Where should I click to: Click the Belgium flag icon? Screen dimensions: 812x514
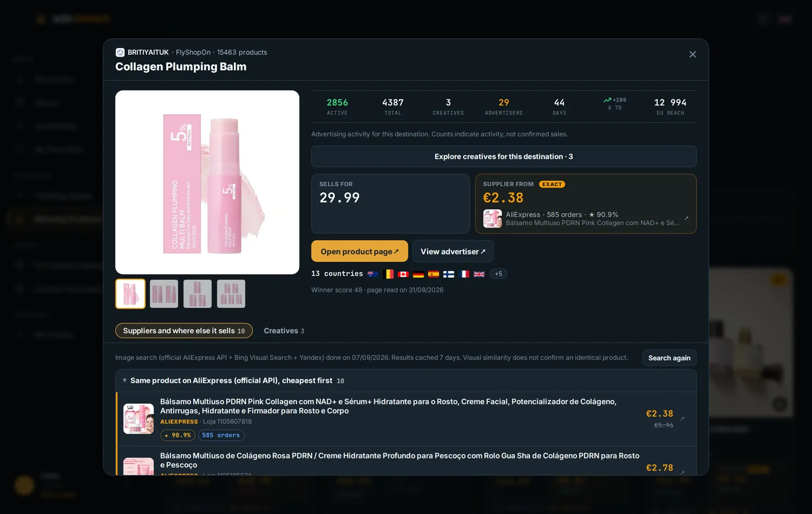[388, 274]
